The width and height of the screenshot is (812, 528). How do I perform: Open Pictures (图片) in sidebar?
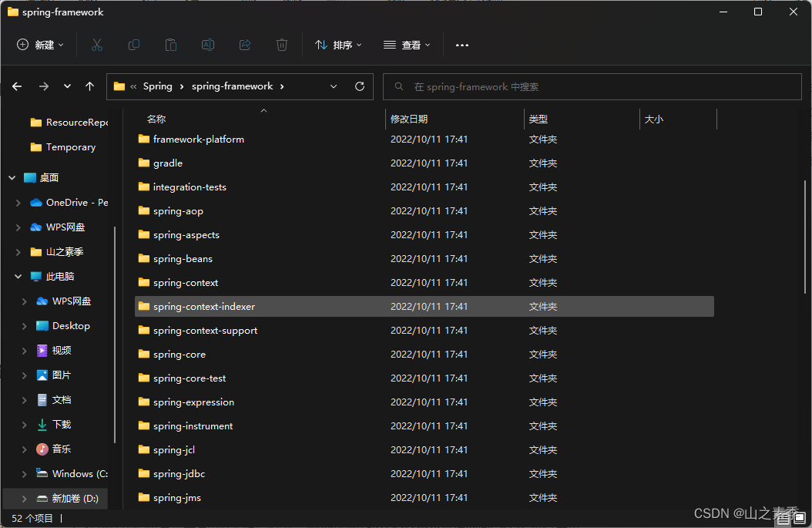pos(54,375)
